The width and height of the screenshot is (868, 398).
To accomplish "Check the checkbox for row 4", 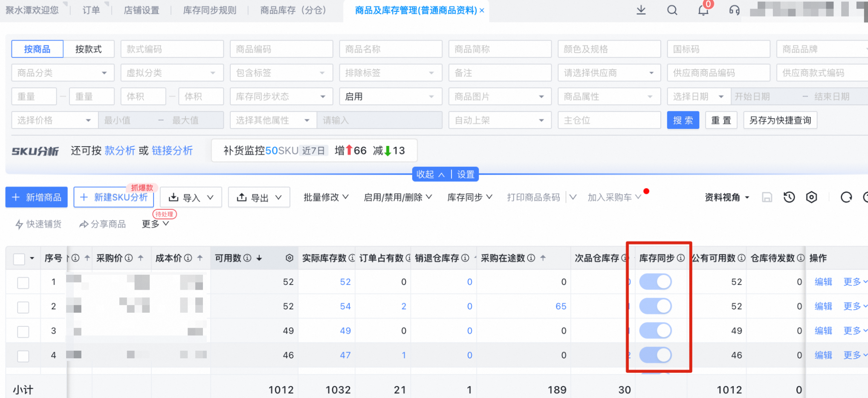I will pos(23,356).
